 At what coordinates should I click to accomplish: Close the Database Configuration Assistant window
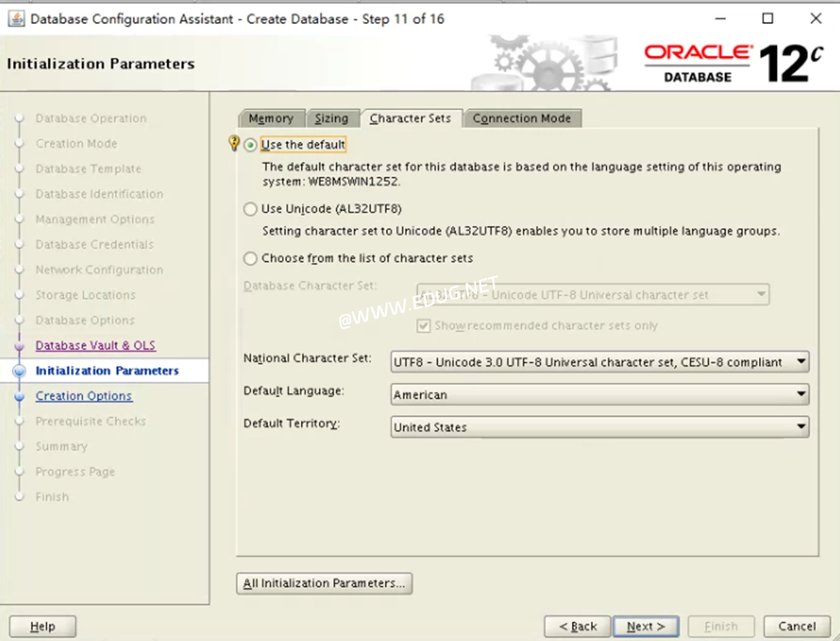816,19
